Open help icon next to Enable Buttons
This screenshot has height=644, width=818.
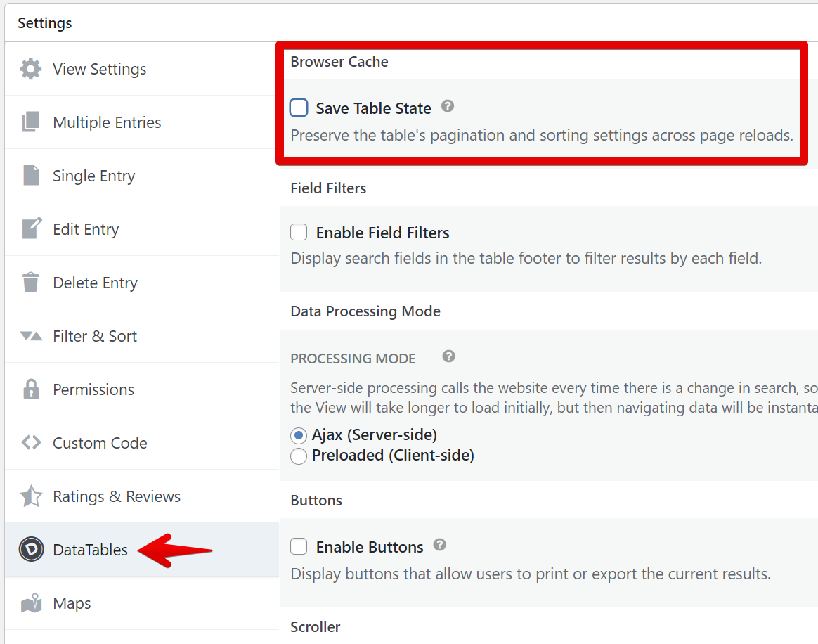pyautogui.click(x=440, y=545)
